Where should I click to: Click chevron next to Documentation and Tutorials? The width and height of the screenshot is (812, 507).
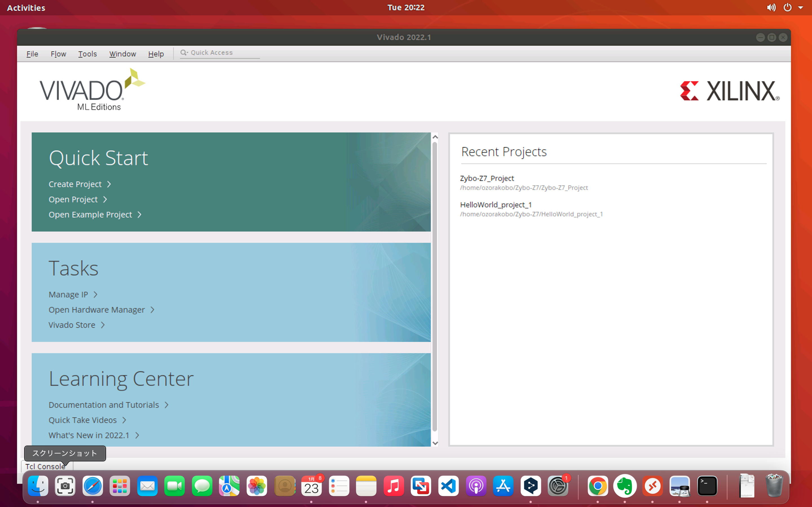pos(166,405)
